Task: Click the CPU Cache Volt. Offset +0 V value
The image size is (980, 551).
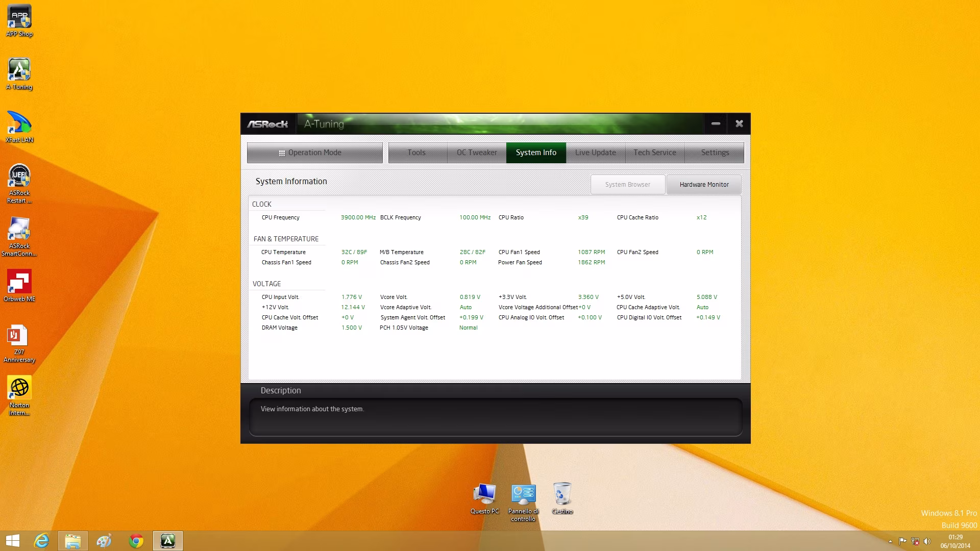Action: (348, 317)
